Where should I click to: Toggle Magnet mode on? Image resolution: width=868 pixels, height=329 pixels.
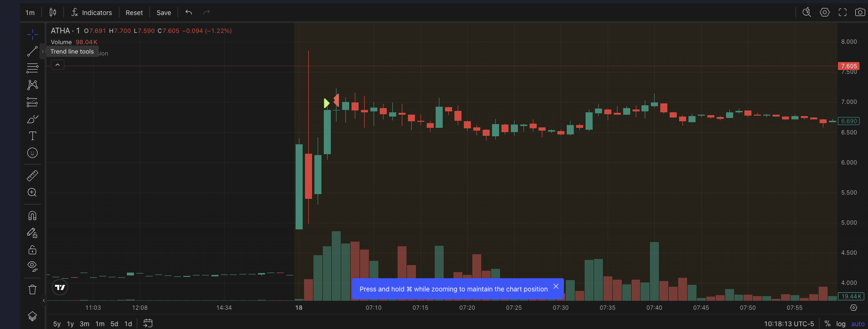(32, 216)
